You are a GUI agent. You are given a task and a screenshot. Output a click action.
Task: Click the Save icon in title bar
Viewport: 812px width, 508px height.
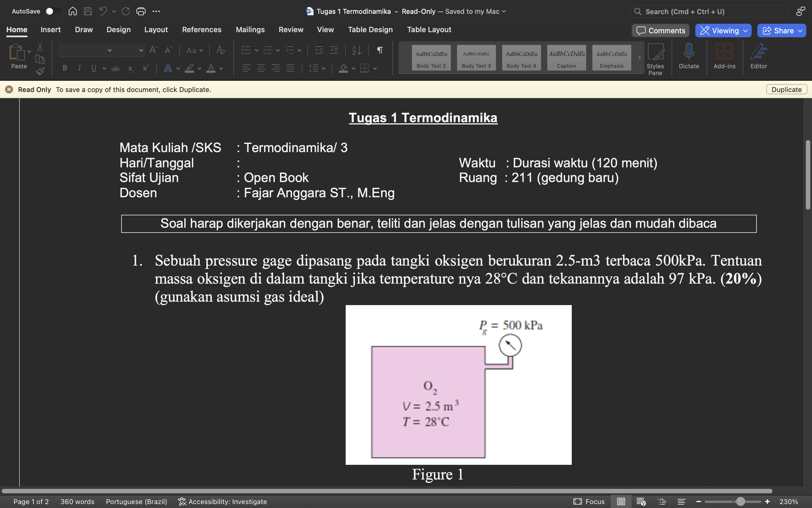point(88,11)
